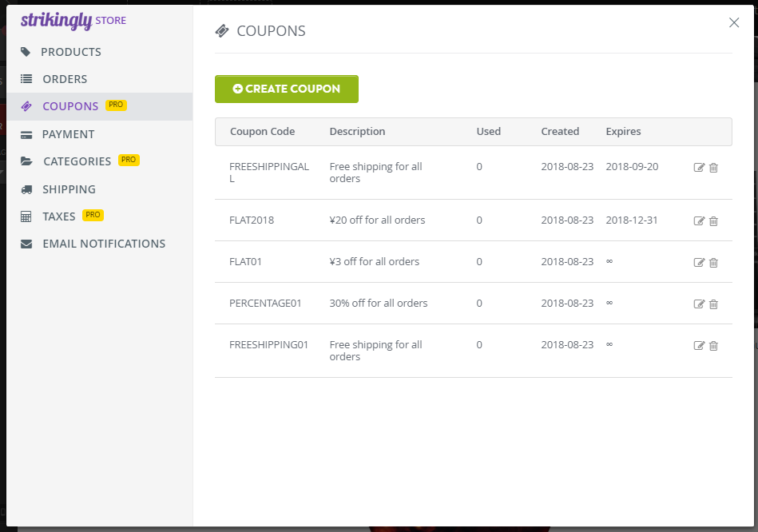The width and height of the screenshot is (758, 532).
Task: Edit the FREESHIPPING01 coupon
Action: [x=699, y=345]
